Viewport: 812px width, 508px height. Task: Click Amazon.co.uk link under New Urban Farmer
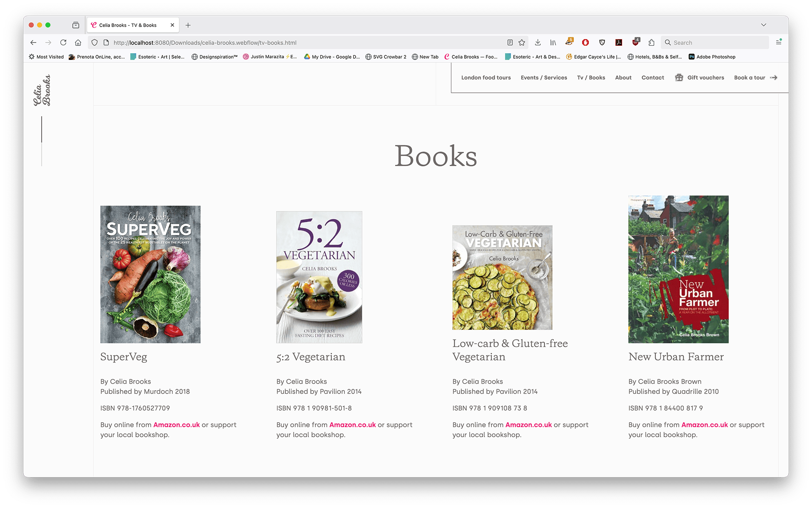tap(704, 425)
